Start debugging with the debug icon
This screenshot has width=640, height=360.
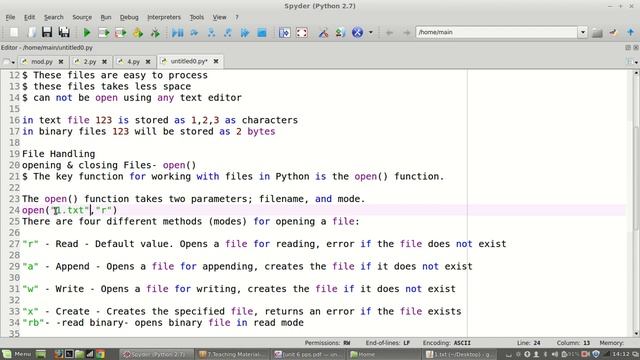pyautogui.click(x=178, y=33)
